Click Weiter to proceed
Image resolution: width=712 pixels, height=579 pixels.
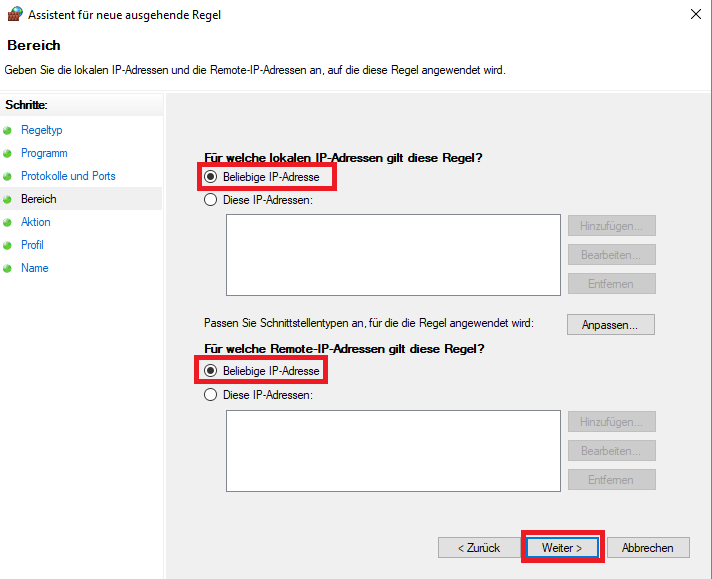[x=562, y=548]
